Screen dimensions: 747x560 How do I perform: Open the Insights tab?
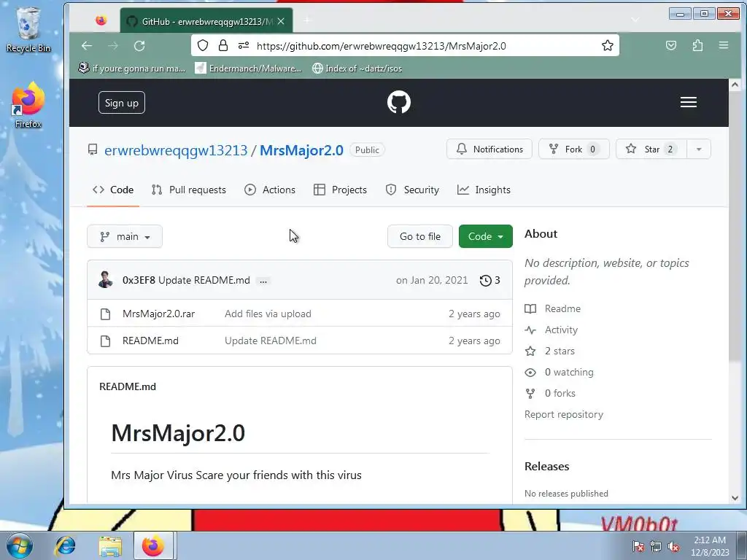(x=484, y=190)
